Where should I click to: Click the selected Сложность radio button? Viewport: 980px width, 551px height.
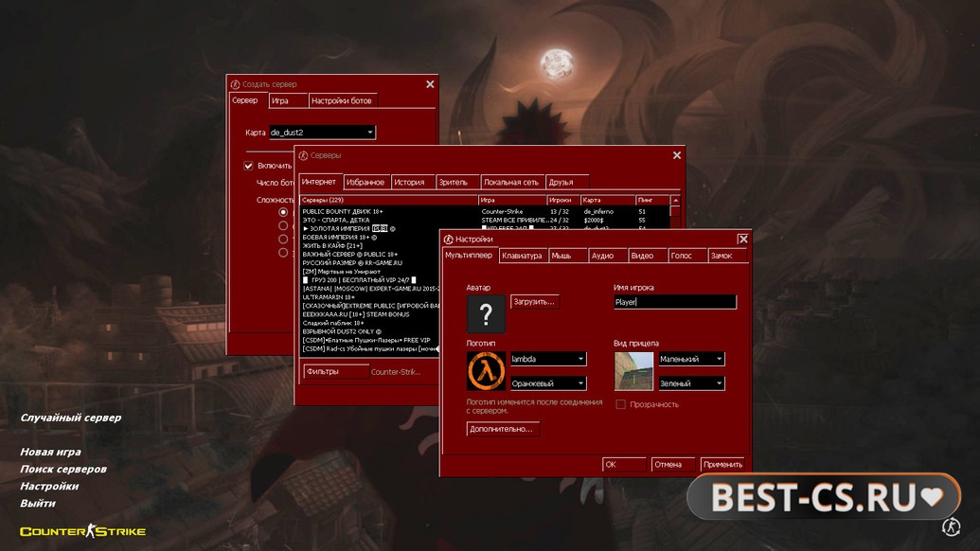click(283, 212)
